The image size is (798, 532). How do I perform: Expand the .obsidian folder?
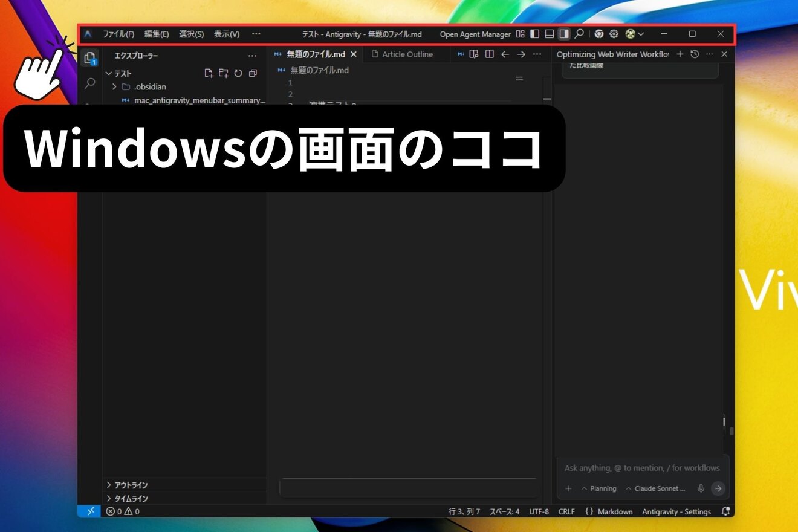184,86
